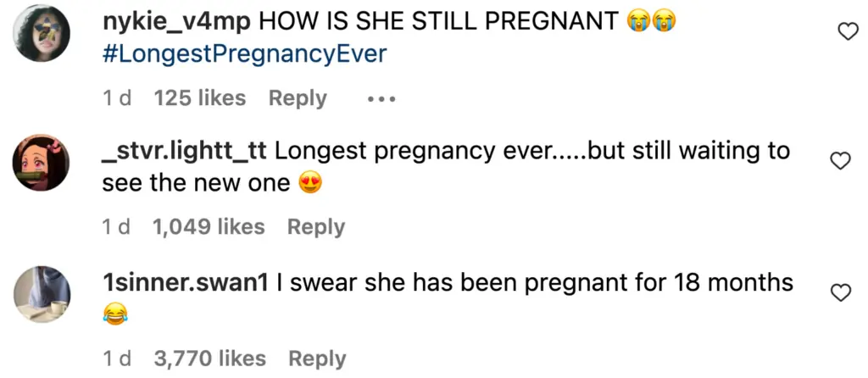Open 1sinner.swan1 username link
Viewport: 868px width, 378px height.
pos(185,282)
